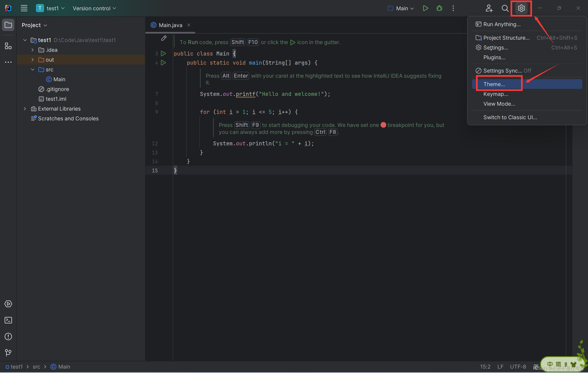Click the reader mode pencil icon
This screenshot has width=588, height=373.
click(164, 38)
